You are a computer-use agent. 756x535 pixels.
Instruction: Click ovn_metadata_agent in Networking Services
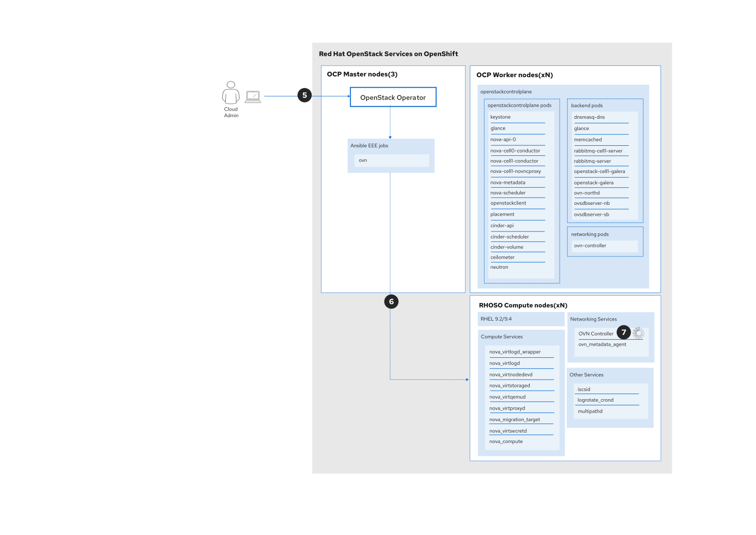click(x=602, y=344)
